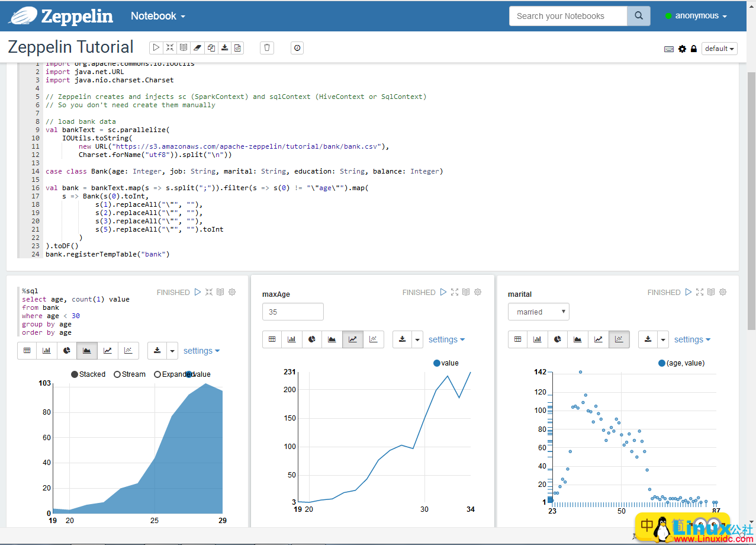Clear all paragraph output with the eraser icon
Screen dimensions: 756x545
click(197, 47)
